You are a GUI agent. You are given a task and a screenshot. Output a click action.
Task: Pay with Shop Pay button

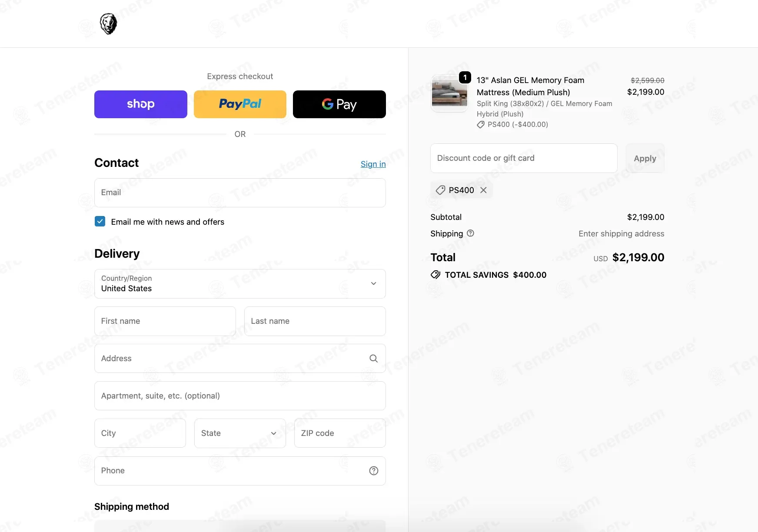point(141,104)
